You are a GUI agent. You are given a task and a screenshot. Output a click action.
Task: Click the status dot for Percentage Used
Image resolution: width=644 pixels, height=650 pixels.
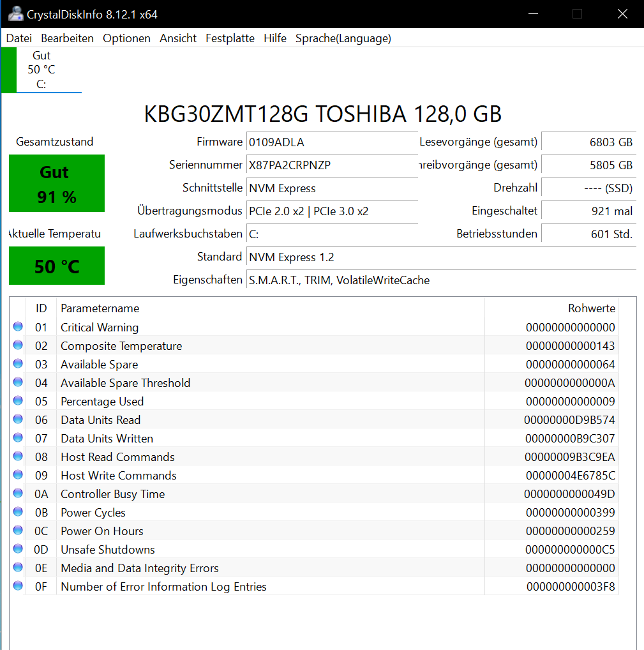[x=18, y=400]
